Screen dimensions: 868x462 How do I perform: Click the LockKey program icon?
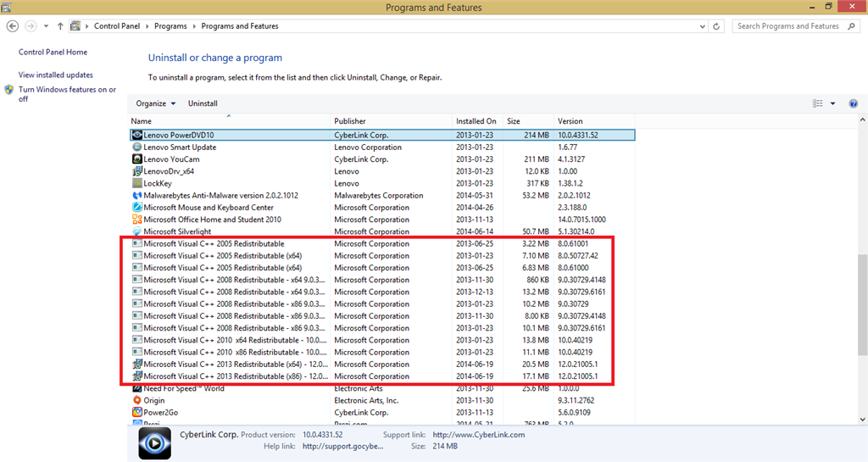[136, 183]
